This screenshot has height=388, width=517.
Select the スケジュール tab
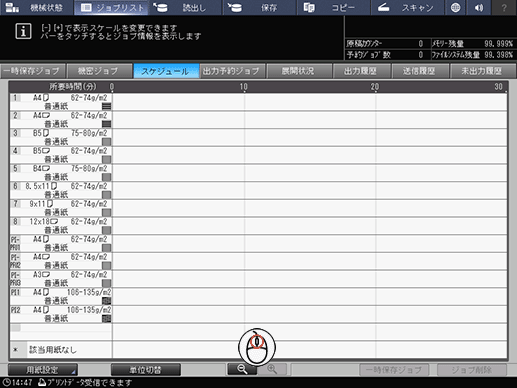click(166, 71)
